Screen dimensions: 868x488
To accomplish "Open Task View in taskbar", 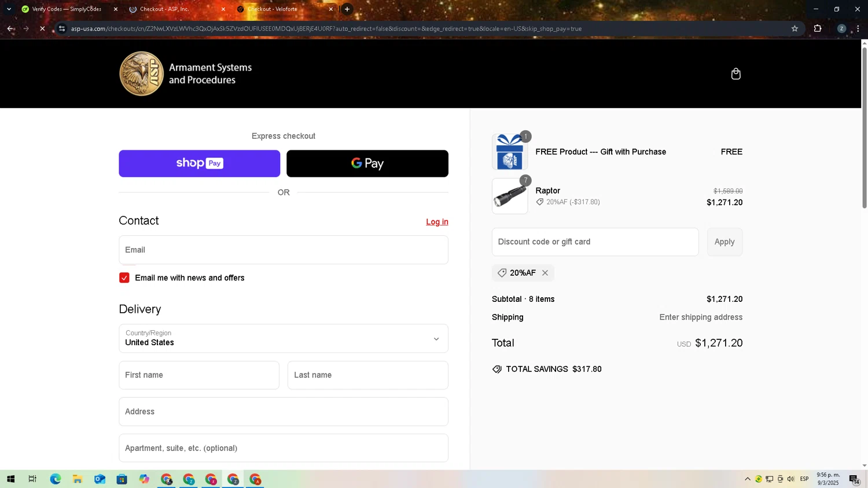I will pos(32,479).
